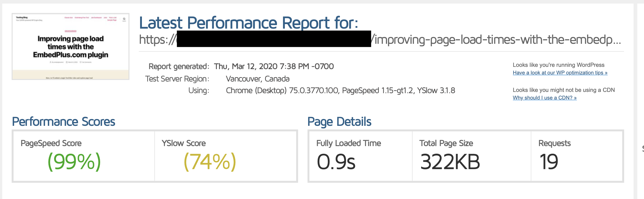Select the 'Latest Performance Report for:' heading
Viewport: 644px width, 199px height.
click(x=249, y=23)
